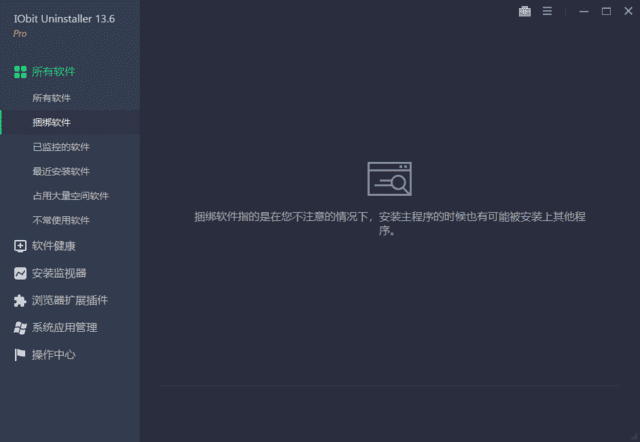This screenshot has height=442, width=640.
Task: Select 捆绑软件 in the sidebar
Action: click(52, 122)
